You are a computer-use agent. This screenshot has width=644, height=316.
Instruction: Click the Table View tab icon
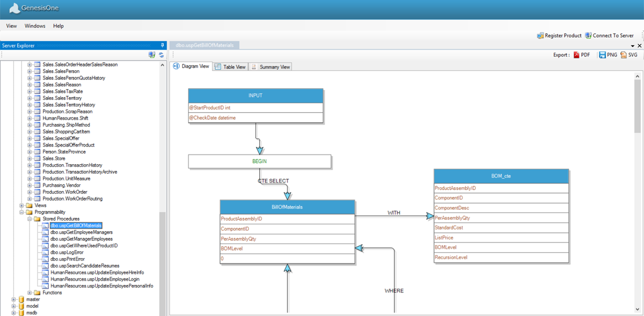[218, 67]
